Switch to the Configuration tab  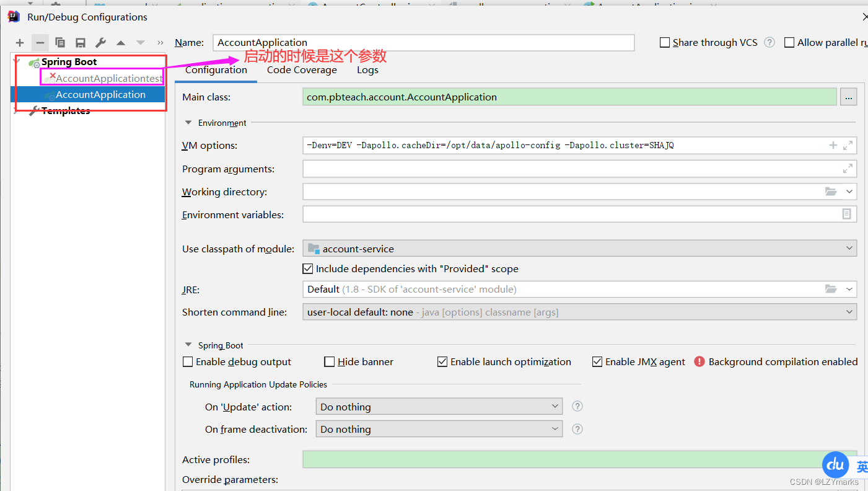[x=216, y=70]
